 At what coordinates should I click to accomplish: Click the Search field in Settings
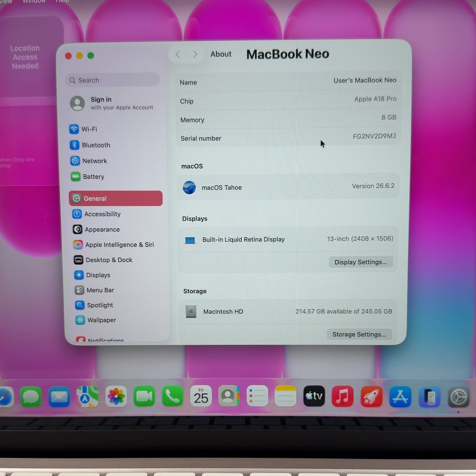113,80
